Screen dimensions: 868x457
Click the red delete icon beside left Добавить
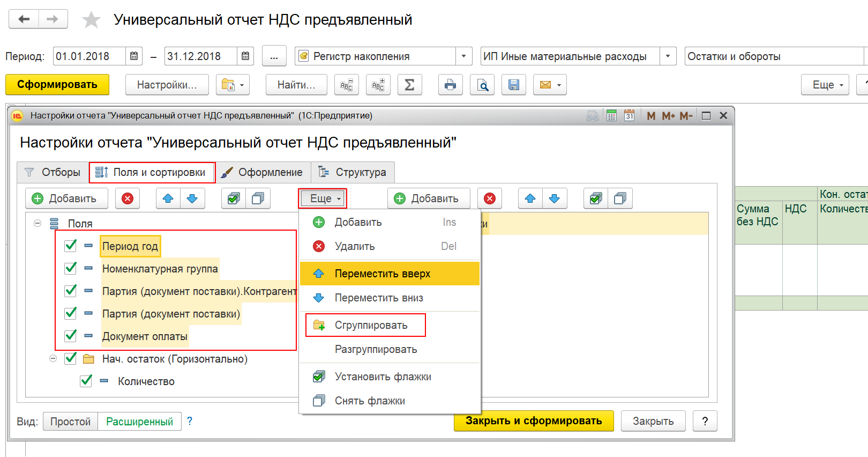click(128, 198)
